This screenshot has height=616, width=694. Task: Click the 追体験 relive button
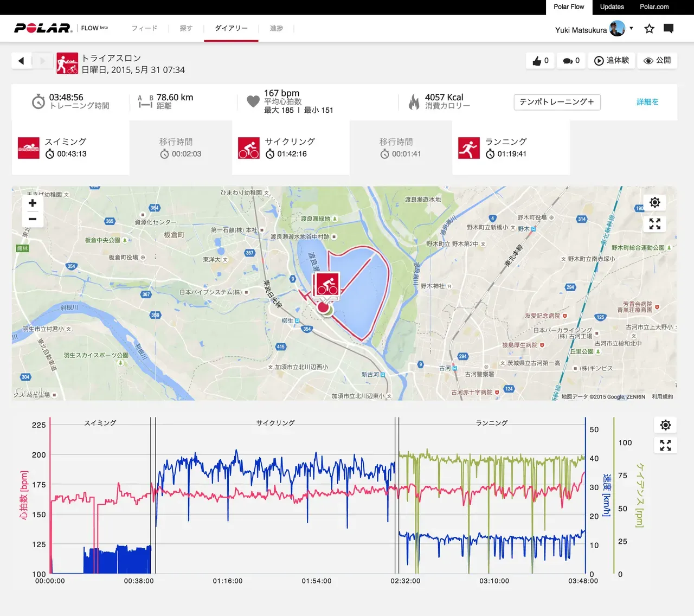pos(612,61)
